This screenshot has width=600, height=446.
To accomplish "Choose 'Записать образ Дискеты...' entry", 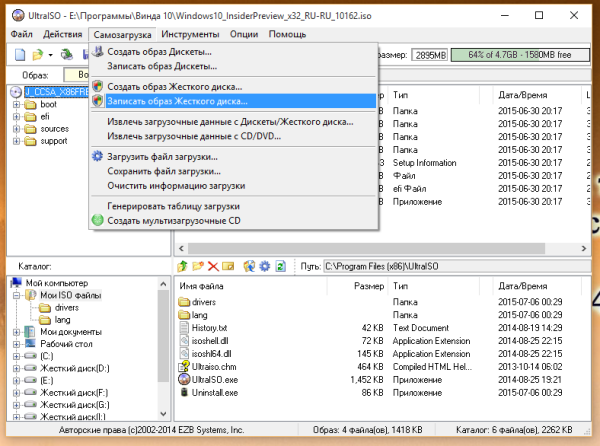I will [x=233, y=66].
